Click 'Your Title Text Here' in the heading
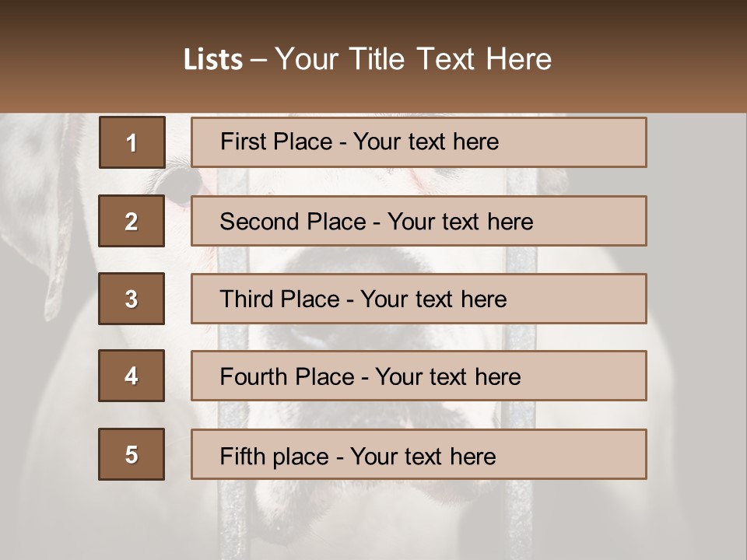Viewport: 747px width, 560px height. (x=413, y=59)
